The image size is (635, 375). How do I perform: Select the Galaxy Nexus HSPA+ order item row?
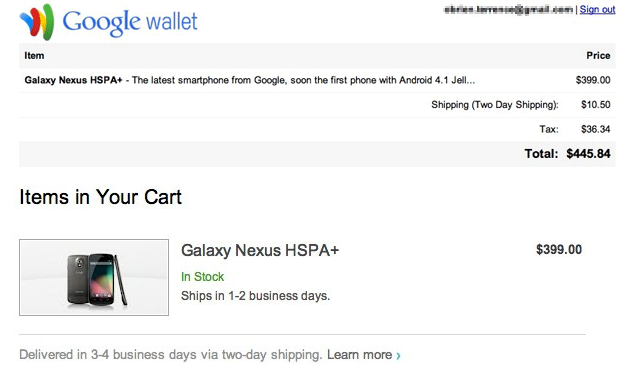(x=317, y=80)
